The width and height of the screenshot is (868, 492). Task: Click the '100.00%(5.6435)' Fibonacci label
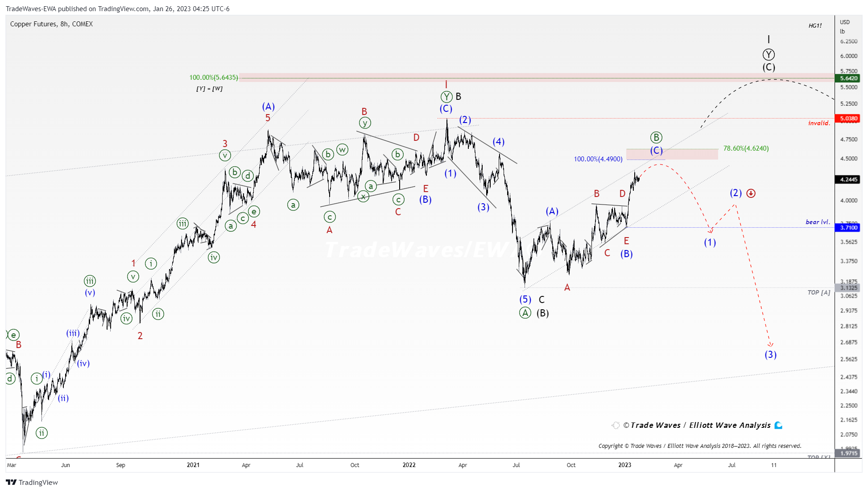coord(214,78)
